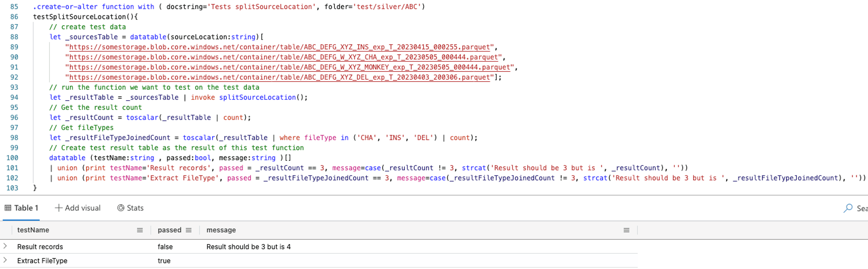The height and width of the screenshot is (269, 868).
Task: Open the INS parquet URL on line 89
Action: (279, 47)
